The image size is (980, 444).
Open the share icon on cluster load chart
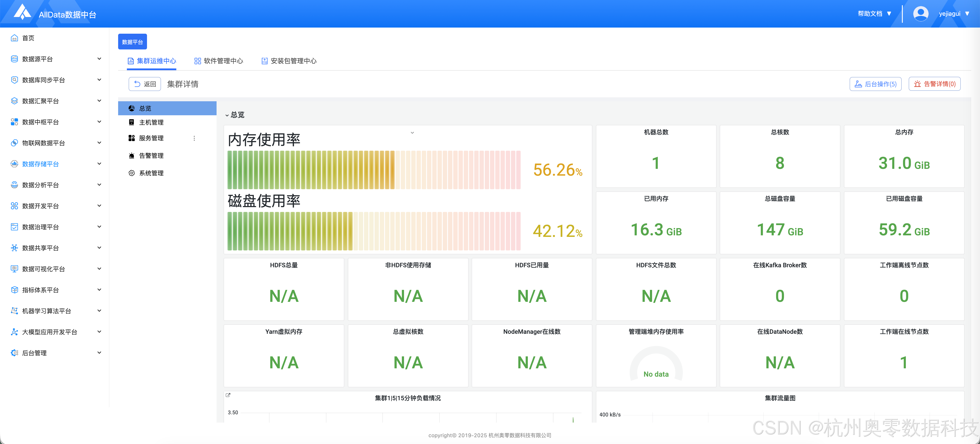click(x=228, y=395)
